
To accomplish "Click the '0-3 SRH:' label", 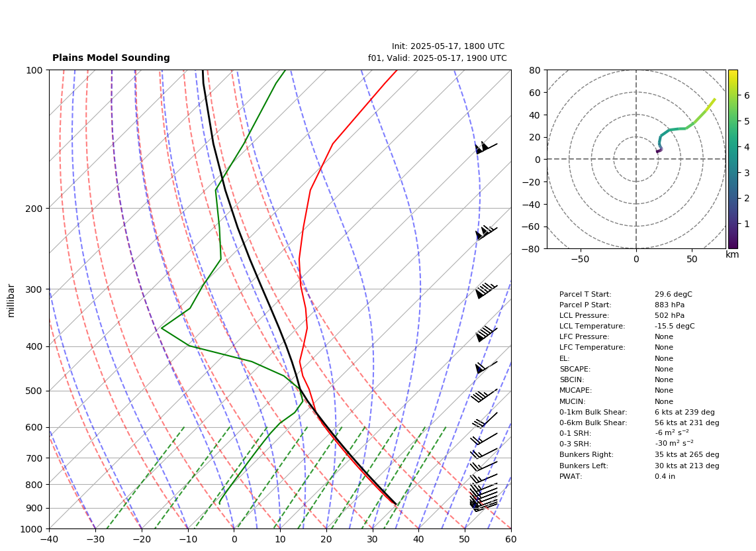I will point(575,444).
